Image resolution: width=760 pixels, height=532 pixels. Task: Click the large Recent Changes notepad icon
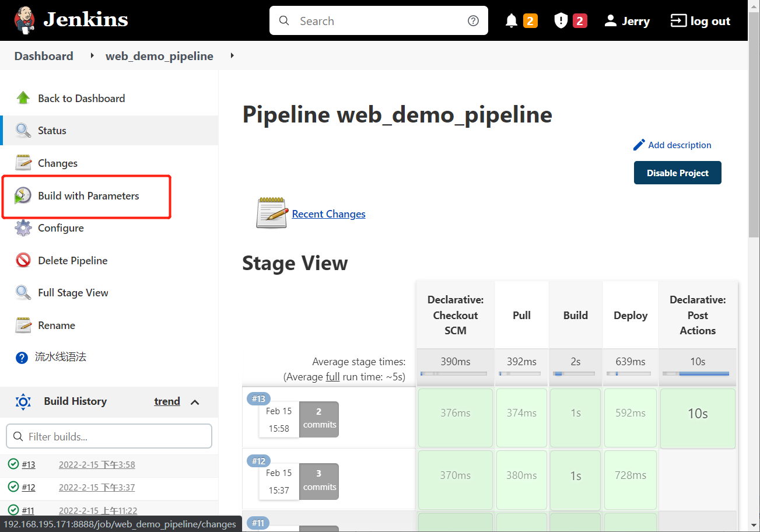point(272,213)
